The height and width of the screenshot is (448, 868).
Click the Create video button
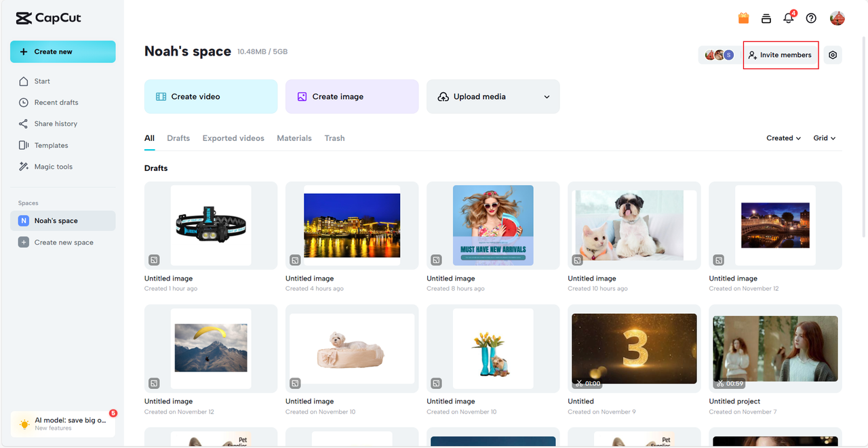tap(211, 97)
